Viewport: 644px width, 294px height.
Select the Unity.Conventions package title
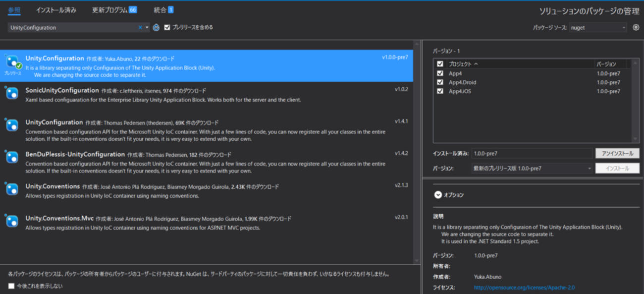53,186
